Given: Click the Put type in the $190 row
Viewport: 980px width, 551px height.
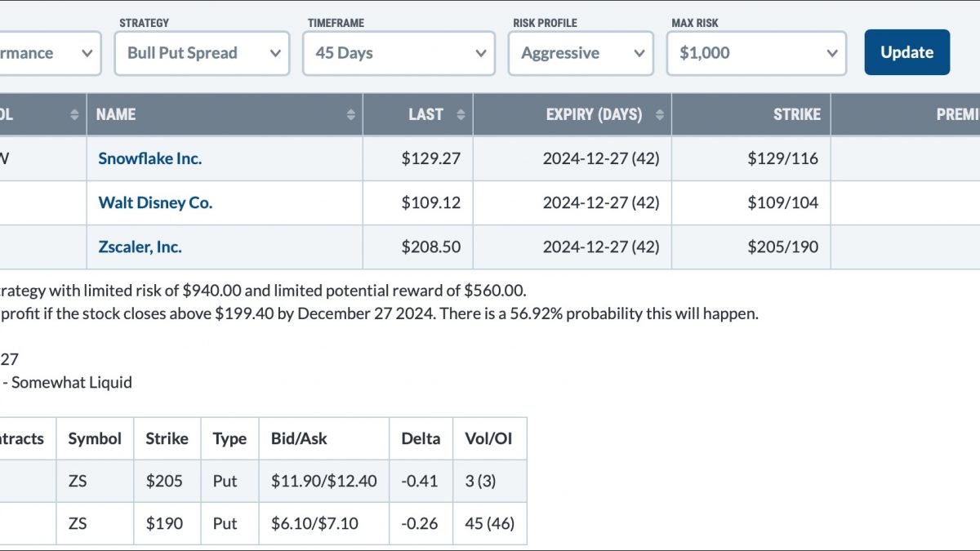Looking at the screenshot, I should point(225,523).
